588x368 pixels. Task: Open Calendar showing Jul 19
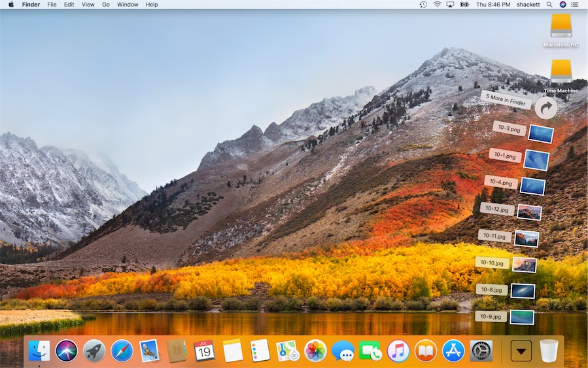coord(204,351)
